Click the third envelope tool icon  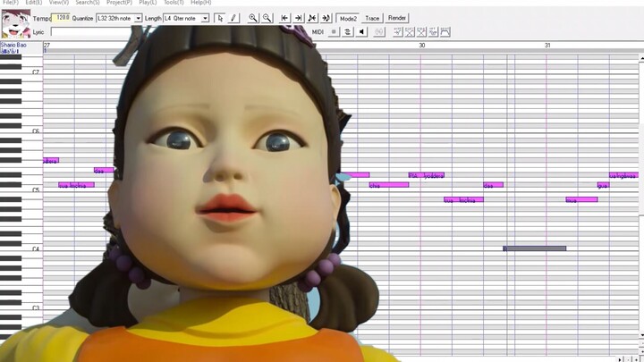pyautogui.click(x=421, y=31)
